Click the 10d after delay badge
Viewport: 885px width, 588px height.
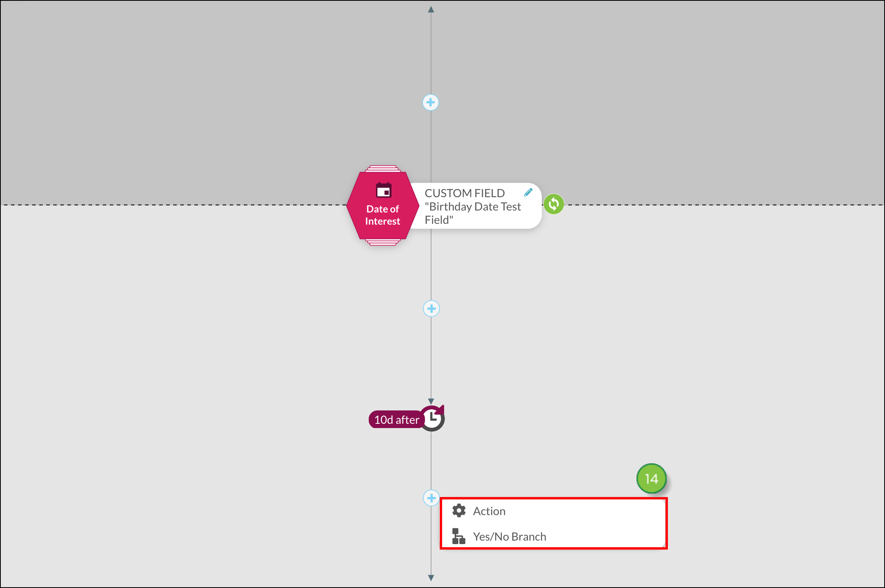397,419
